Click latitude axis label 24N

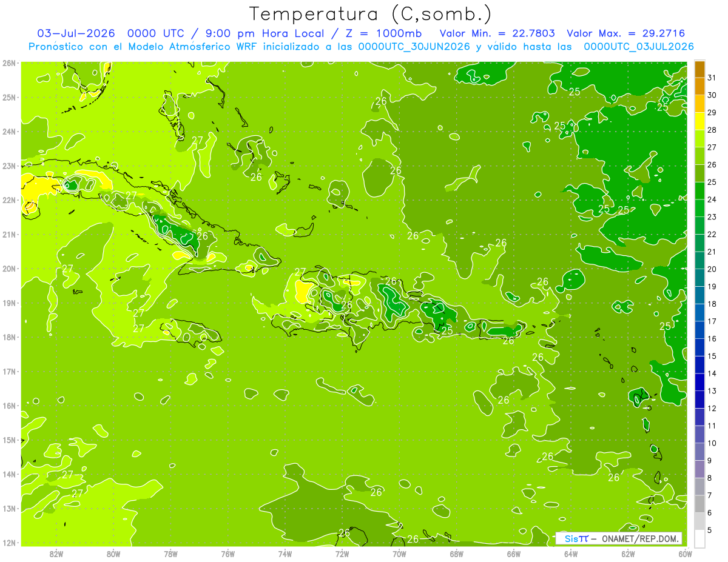[9, 132]
